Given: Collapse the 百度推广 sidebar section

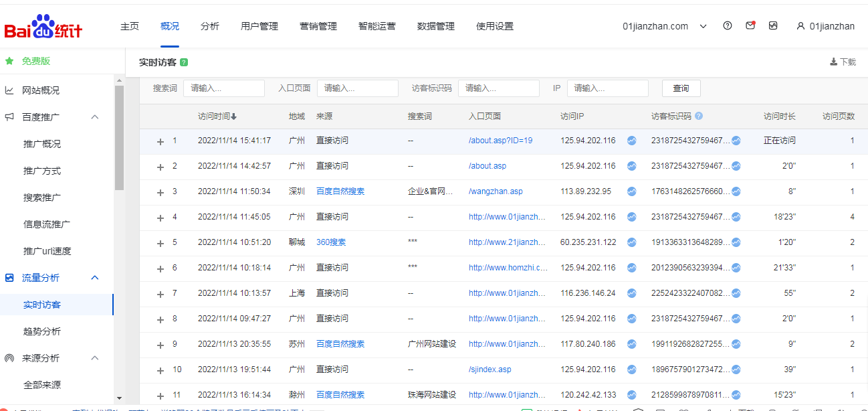Looking at the screenshot, I should (94, 116).
